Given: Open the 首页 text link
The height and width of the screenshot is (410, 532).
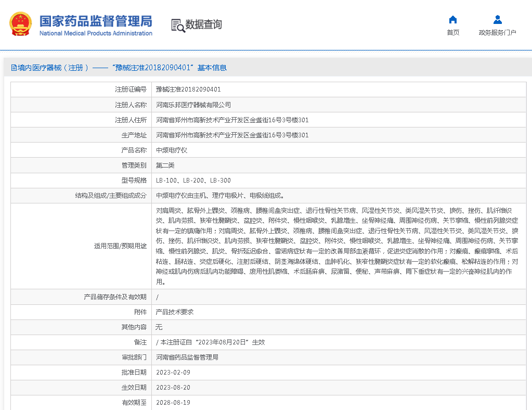Looking at the screenshot, I should click(x=452, y=33).
